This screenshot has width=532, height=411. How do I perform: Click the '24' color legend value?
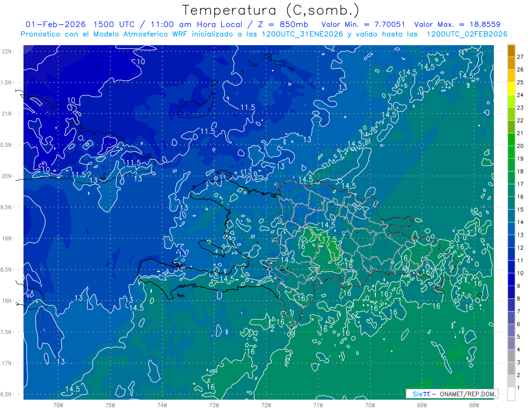point(520,95)
